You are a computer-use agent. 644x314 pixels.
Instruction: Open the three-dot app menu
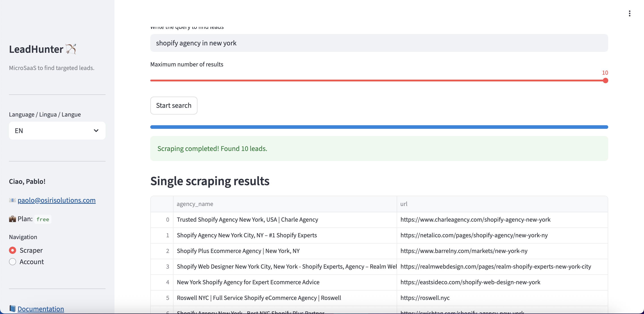click(629, 13)
